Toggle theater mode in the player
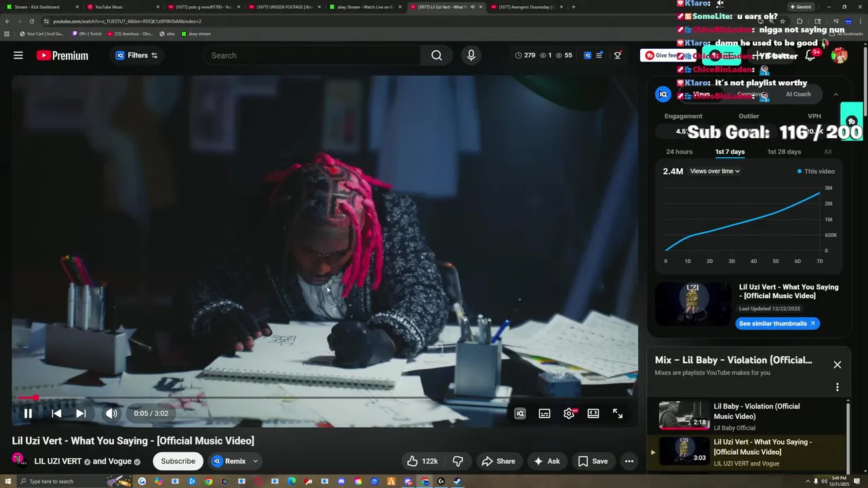Screen dimensions: 868x488 pos(593,413)
